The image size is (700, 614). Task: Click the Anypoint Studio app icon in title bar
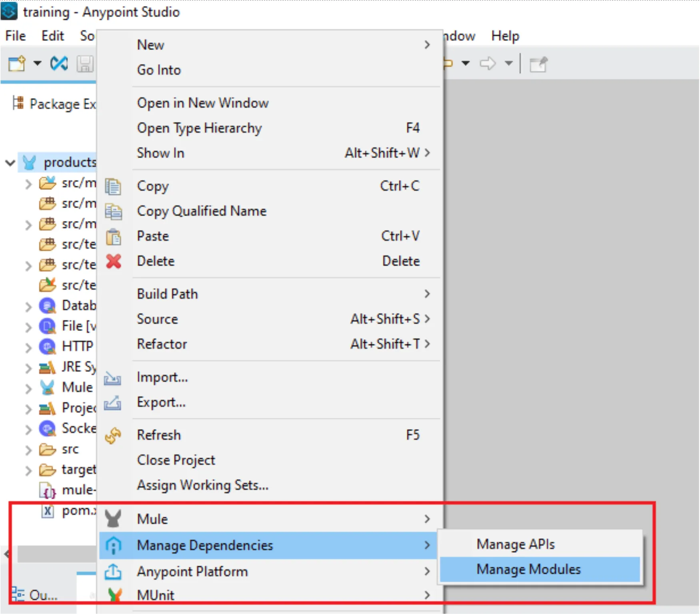pyautogui.click(x=9, y=11)
